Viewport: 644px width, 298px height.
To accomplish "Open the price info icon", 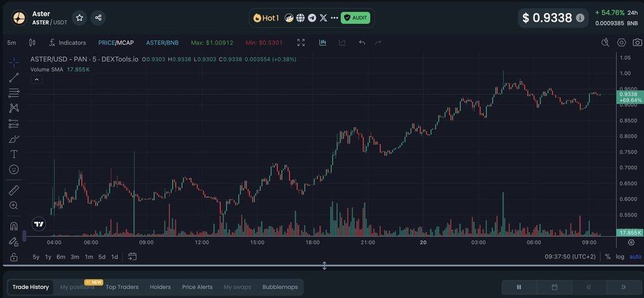I will (x=580, y=18).
